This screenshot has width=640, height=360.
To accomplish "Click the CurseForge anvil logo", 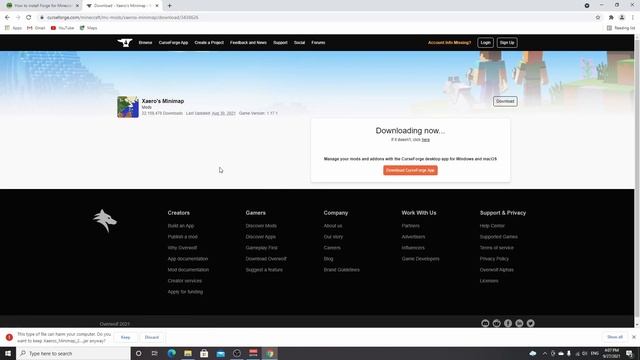I will pyautogui.click(x=125, y=42).
